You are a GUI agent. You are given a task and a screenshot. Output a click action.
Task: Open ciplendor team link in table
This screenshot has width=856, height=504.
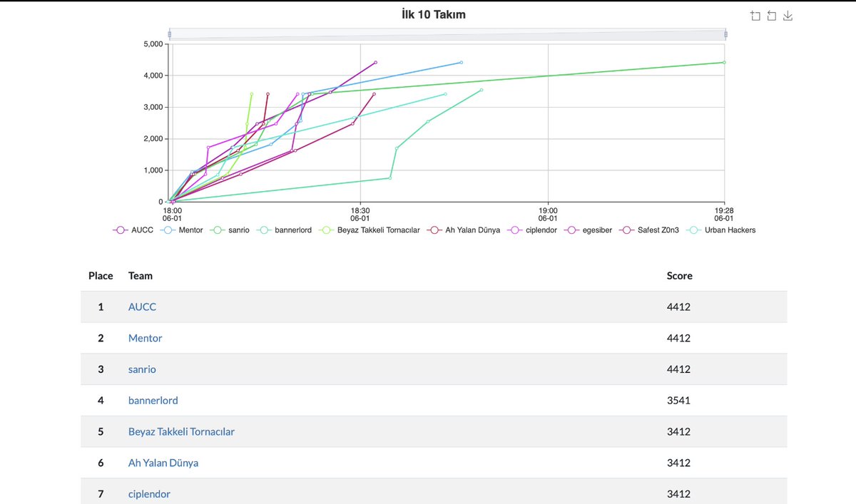pyautogui.click(x=149, y=494)
